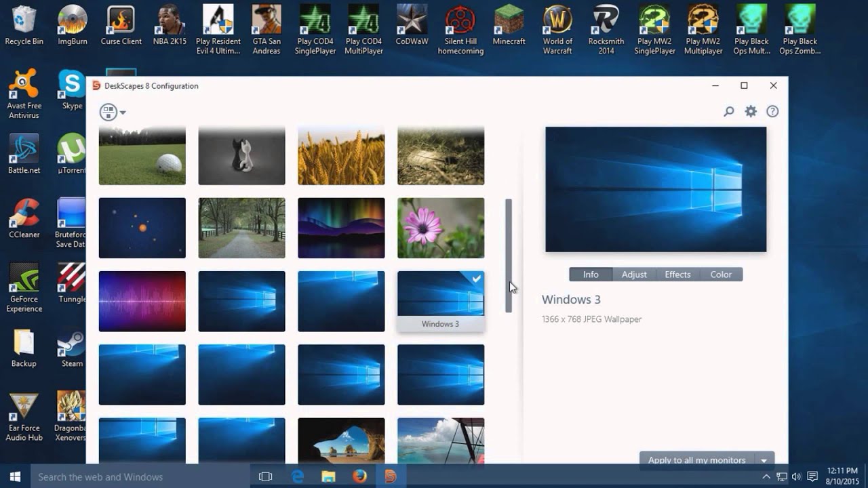Open the Curse Client desktop icon
Viewport: 868px width, 488px height.
click(x=121, y=25)
